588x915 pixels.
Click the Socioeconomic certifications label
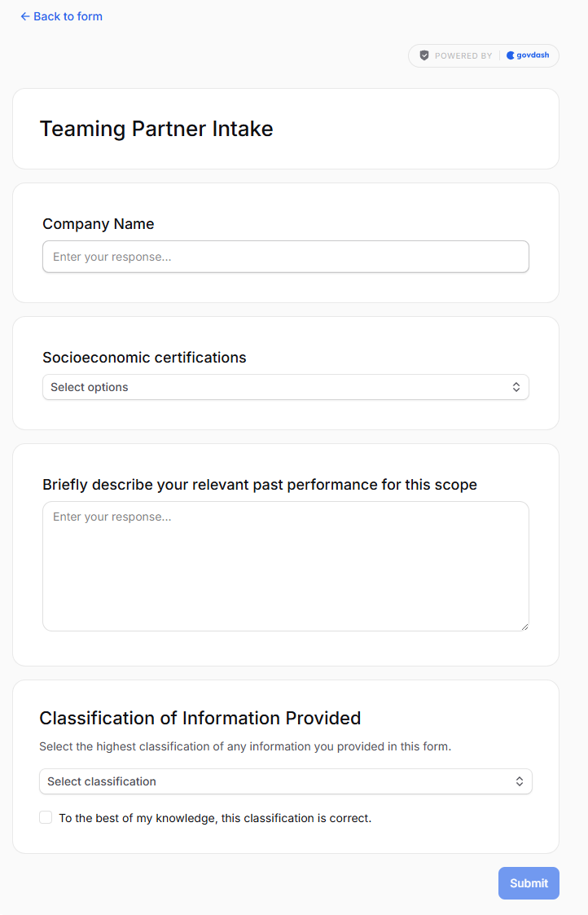point(145,358)
